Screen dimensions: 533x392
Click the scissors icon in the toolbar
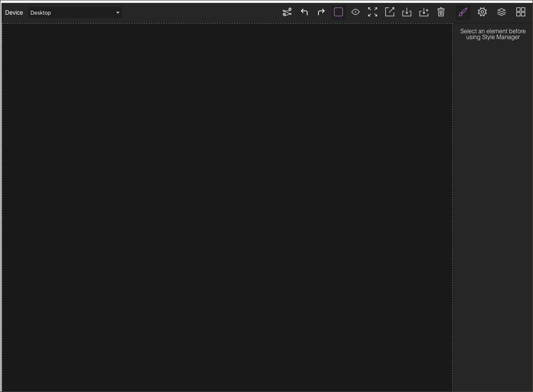pos(287,12)
